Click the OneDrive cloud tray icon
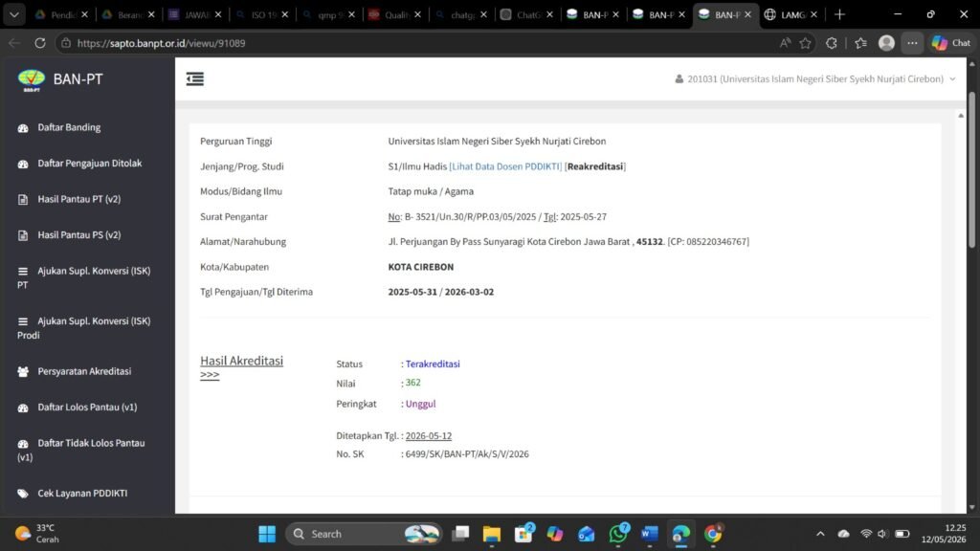This screenshot has width=980, height=551. coord(844,534)
